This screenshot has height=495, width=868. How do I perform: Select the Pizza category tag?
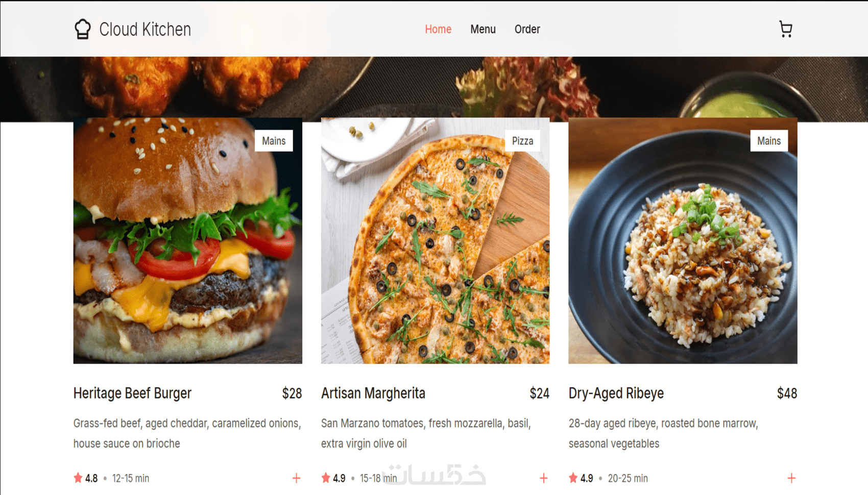click(x=522, y=141)
